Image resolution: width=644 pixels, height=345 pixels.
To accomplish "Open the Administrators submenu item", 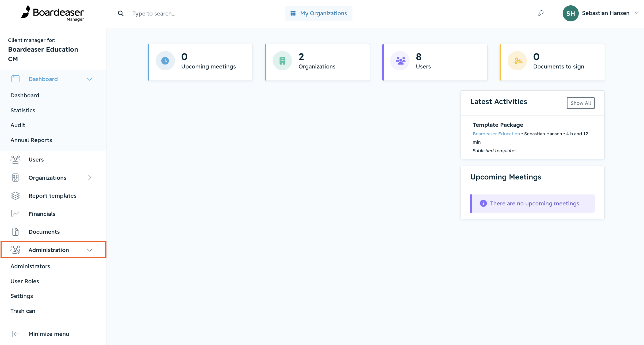I will click(30, 266).
